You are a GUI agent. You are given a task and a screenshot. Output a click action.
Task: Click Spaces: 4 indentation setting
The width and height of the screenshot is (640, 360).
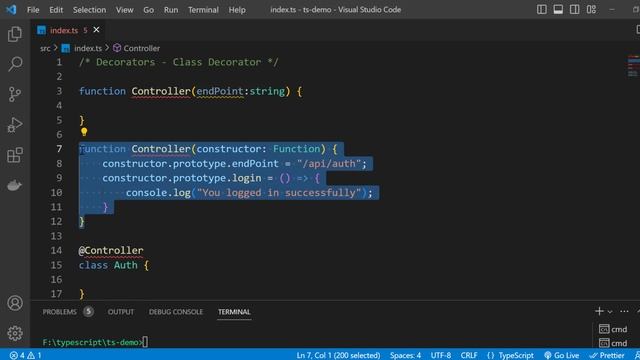[405, 355]
